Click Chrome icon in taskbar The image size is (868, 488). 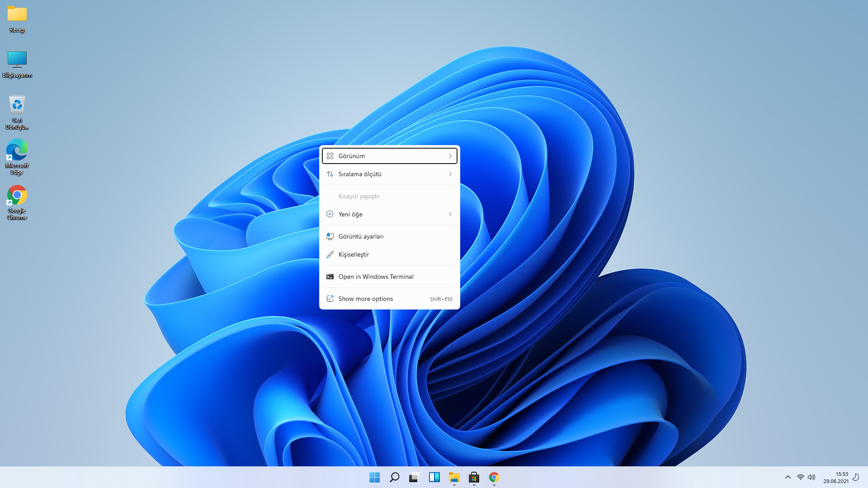pos(494,477)
